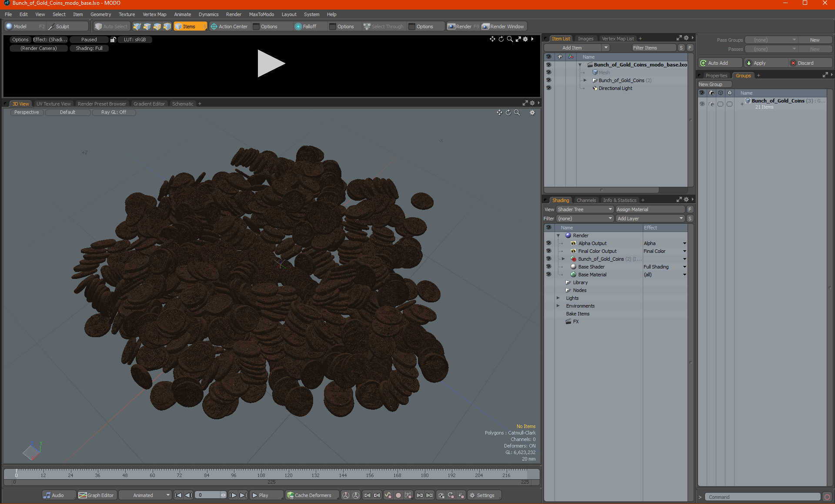The width and height of the screenshot is (835, 504).
Task: Click the Discard button
Action: (810, 63)
